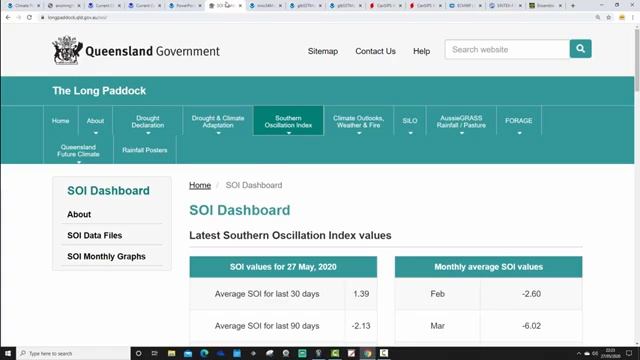Screen dimensions: 640x360
Task: Click the Home breadcrumb link
Action: 200,185
